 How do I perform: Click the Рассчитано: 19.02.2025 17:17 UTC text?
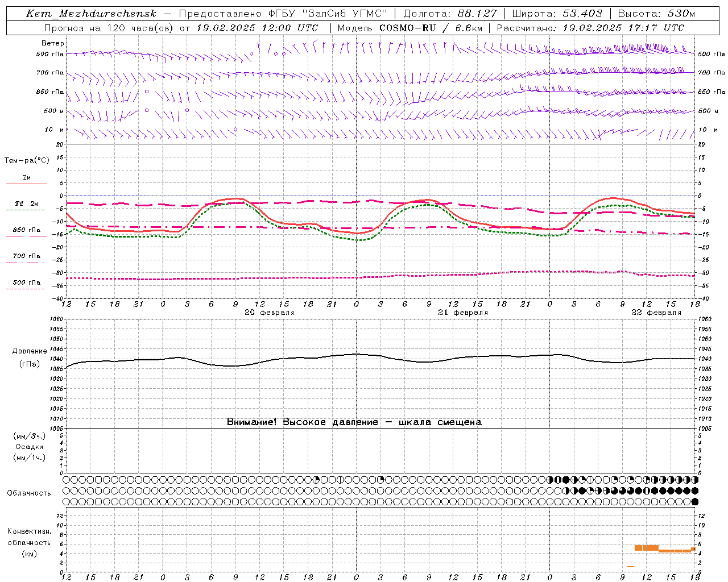tap(590, 28)
